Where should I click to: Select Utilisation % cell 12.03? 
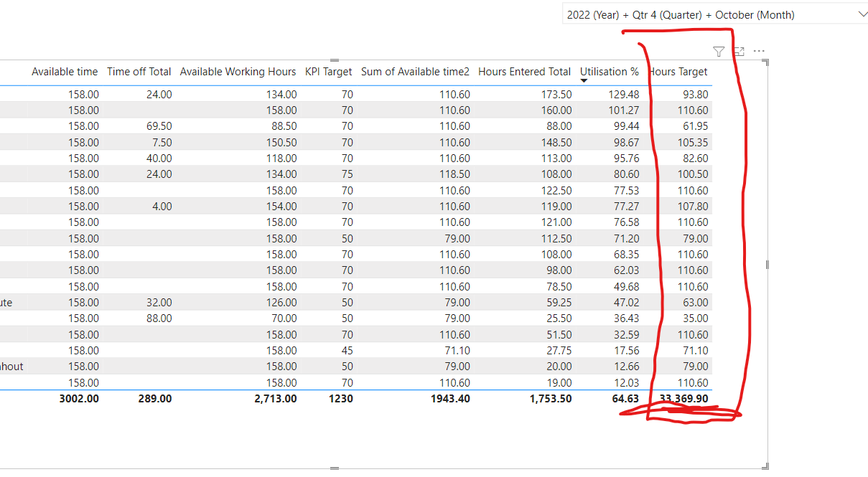pos(626,383)
